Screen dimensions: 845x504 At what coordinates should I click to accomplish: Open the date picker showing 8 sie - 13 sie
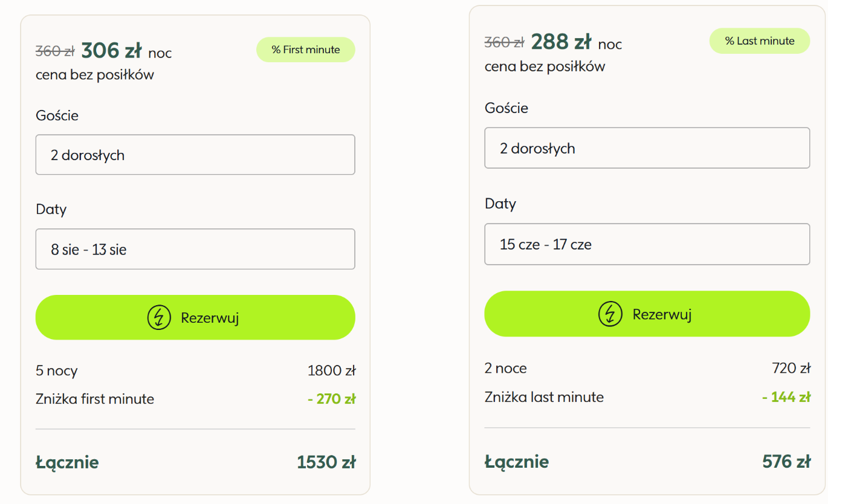195,249
